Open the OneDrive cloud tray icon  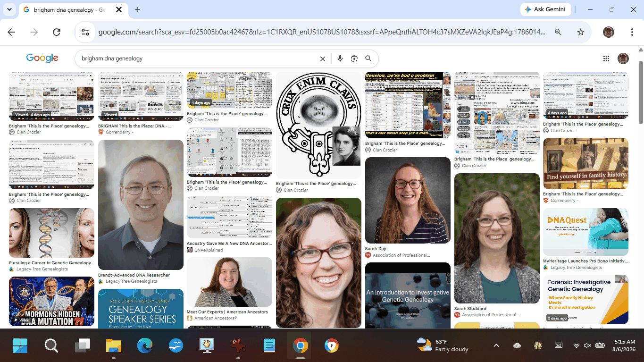pyautogui.click(x=517, y=345)
